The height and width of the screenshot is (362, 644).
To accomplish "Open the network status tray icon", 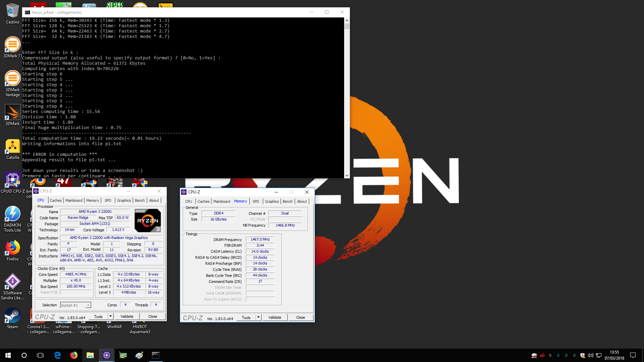I will tap(599, 355).
